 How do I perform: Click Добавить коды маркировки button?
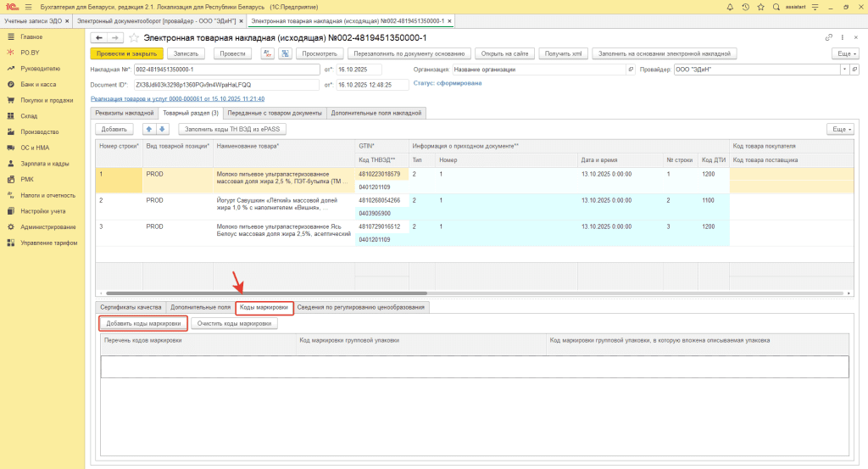click(x=142, y=323)
